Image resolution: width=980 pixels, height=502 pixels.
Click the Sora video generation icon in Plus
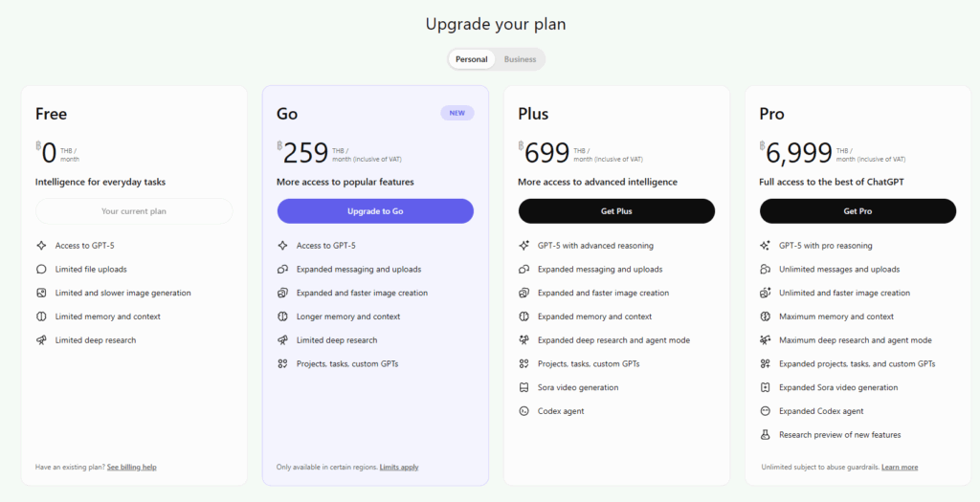pyautogui.click(x=523, y=387)
